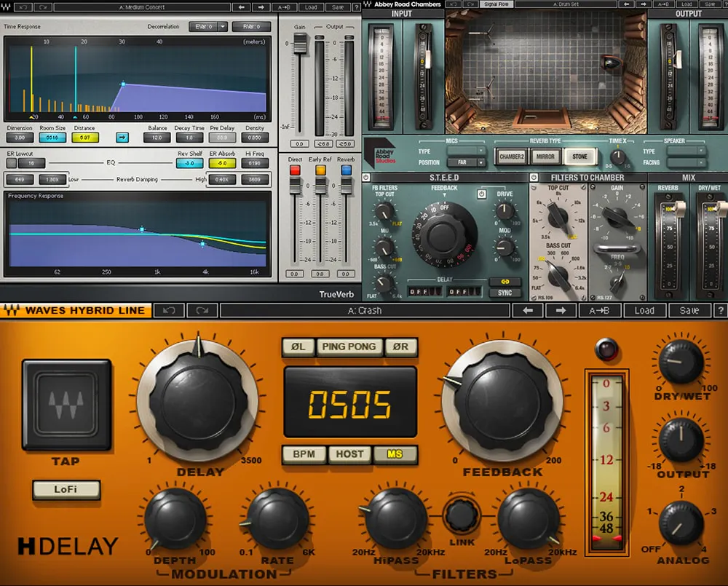Viewport: 728px width, 586px height.
Task: Go to next preset in TrueVerb
Action: (x=261, y=7)
